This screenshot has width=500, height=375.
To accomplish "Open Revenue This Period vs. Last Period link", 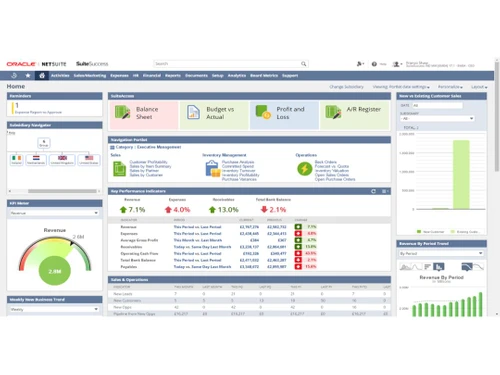I will 197,227.
